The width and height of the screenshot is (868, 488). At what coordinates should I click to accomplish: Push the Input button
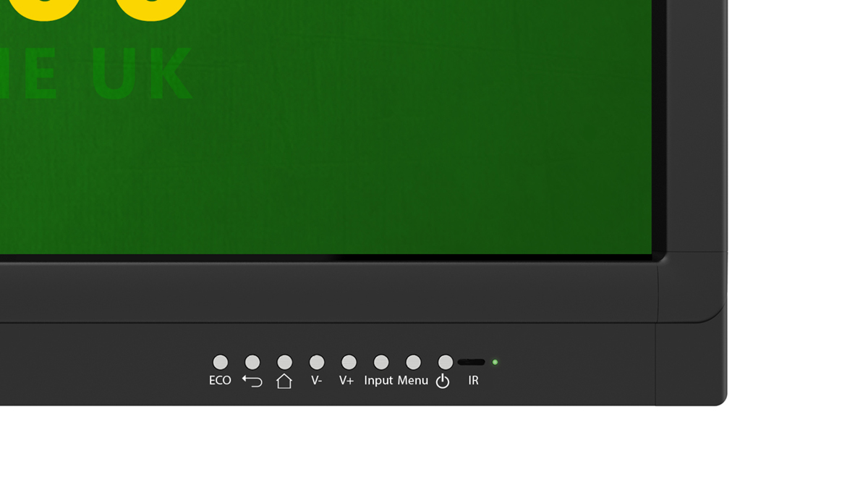point(381,362)
